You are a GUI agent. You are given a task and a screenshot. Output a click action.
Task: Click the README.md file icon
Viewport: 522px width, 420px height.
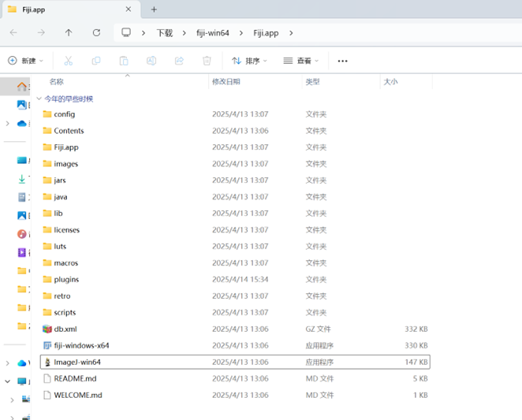[47, 379]
